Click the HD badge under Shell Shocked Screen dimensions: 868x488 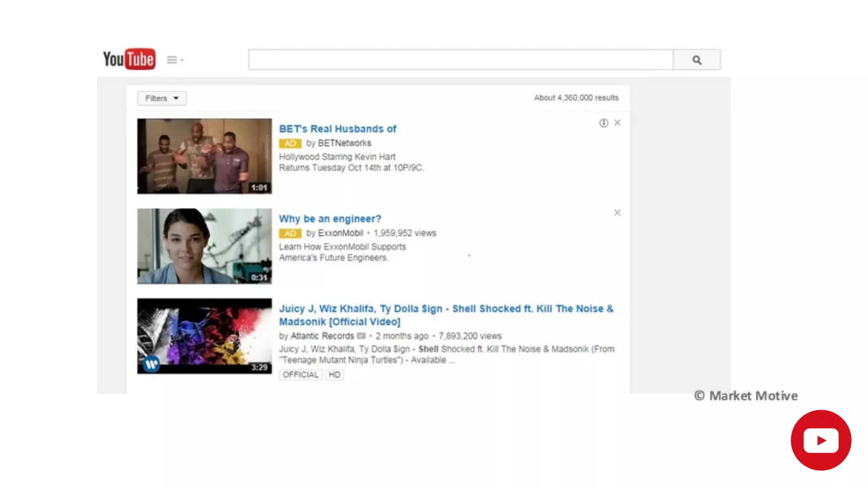[x=334, y=375]
